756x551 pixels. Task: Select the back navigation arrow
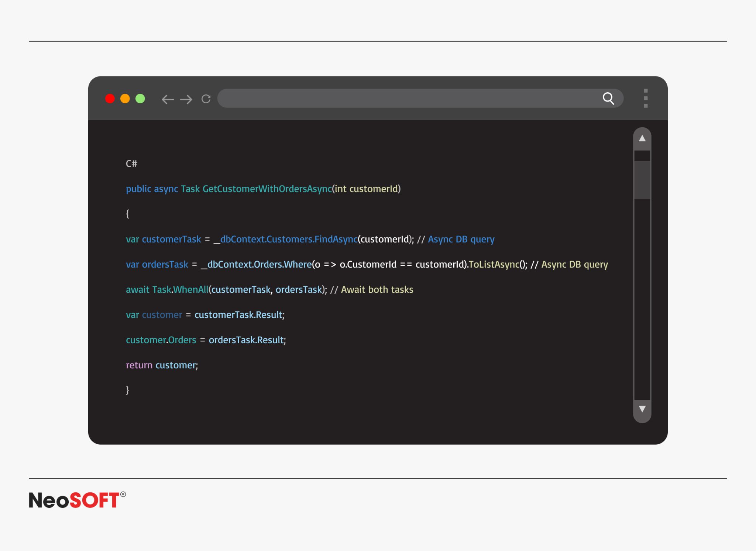coord(168,99)
